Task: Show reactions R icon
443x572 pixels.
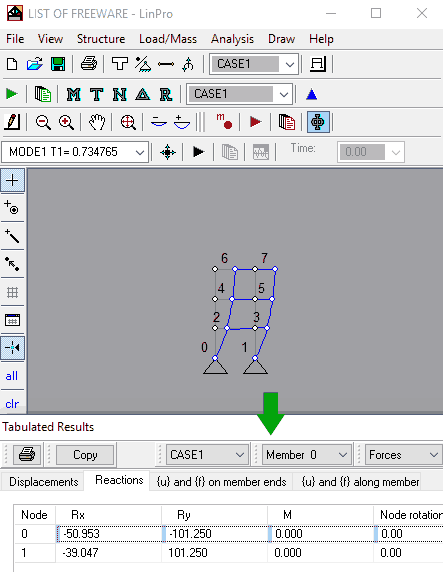Action: coord(166,94)
